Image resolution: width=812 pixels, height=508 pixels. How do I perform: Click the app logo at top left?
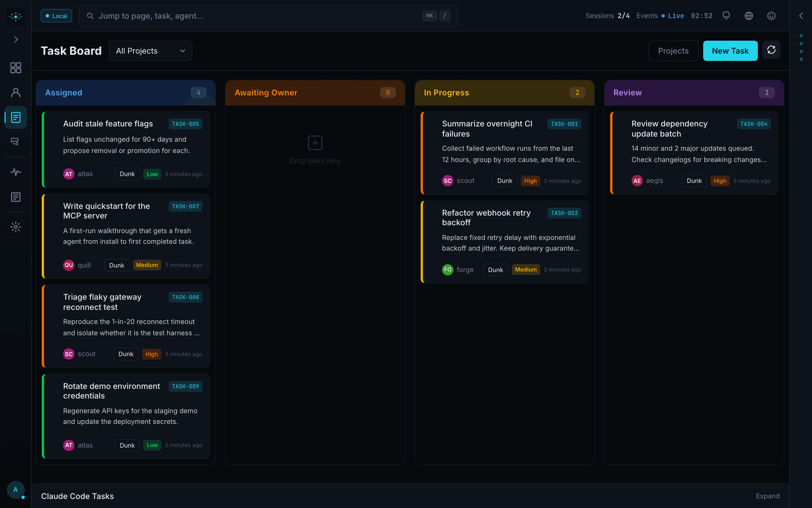(x=16, y=16)
